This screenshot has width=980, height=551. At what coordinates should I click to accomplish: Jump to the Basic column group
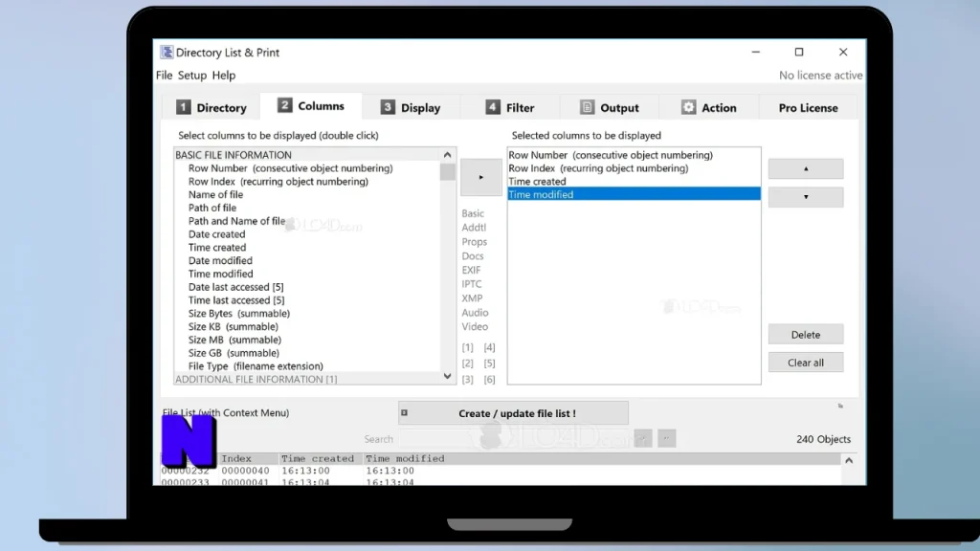tap(473, 213)
